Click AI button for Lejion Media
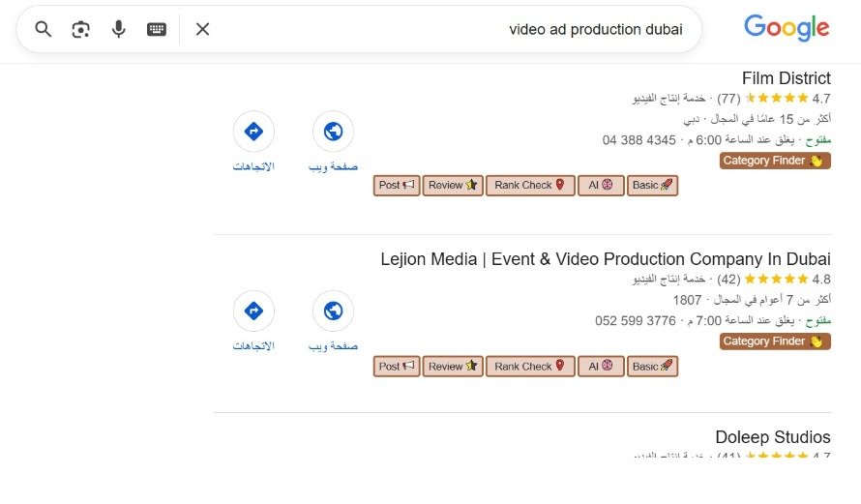Image resolution: width=861 pixels, height=504 pixels. click(x=601, y=367)
